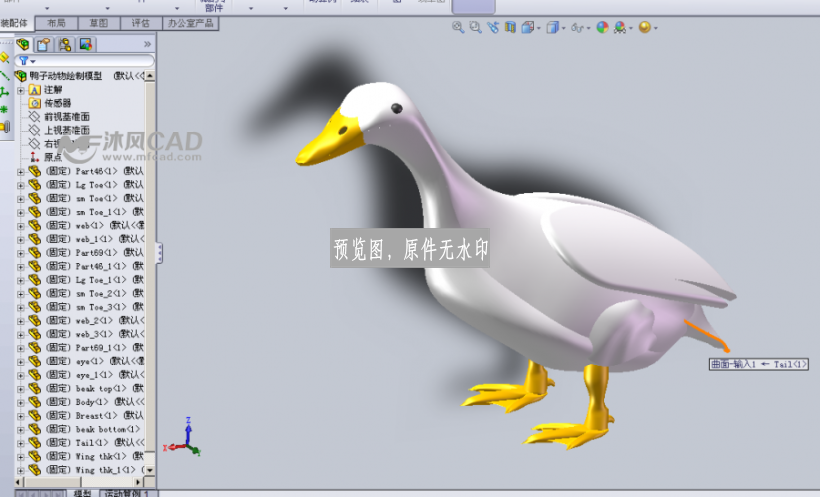Open the 办公室产品 Office Products tab
Image resolution: width=820 pixels, height=497 pixels.
click(x=190, y=23)
